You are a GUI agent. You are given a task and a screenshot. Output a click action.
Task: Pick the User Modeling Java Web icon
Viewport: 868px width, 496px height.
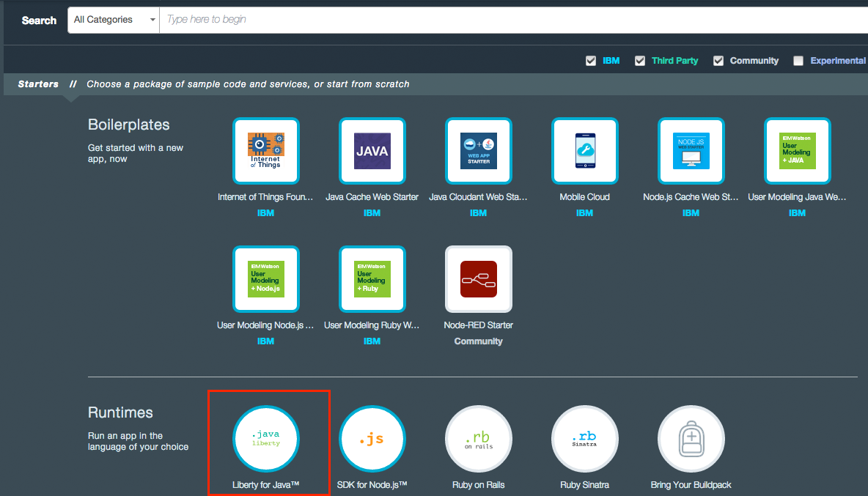pos(797,151)
